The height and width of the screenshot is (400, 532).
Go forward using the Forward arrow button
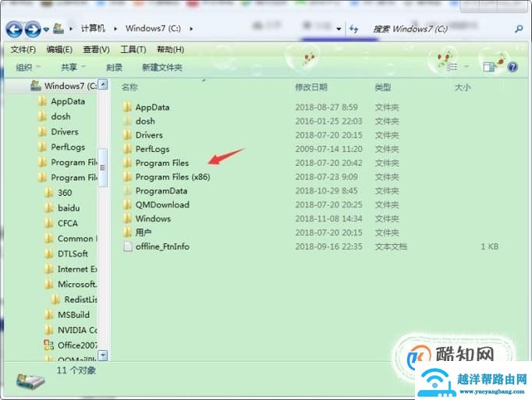pyautogui.click(x=33, y=30)
